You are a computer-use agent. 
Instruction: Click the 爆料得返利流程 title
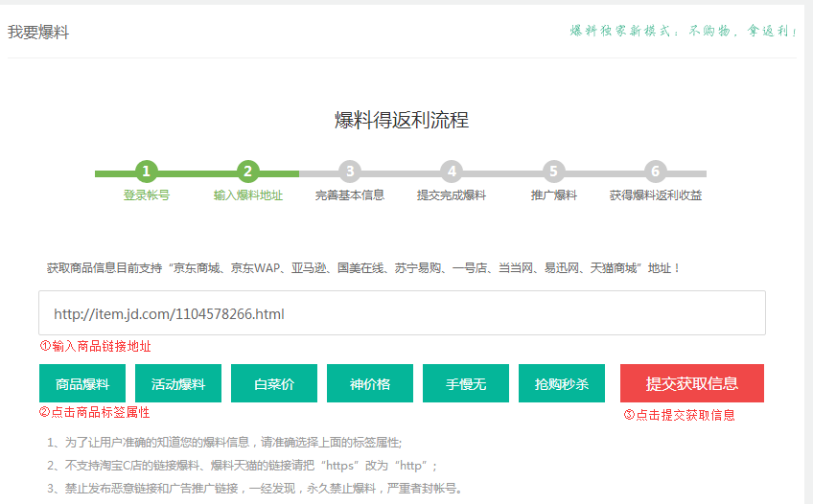coord(402,120)
